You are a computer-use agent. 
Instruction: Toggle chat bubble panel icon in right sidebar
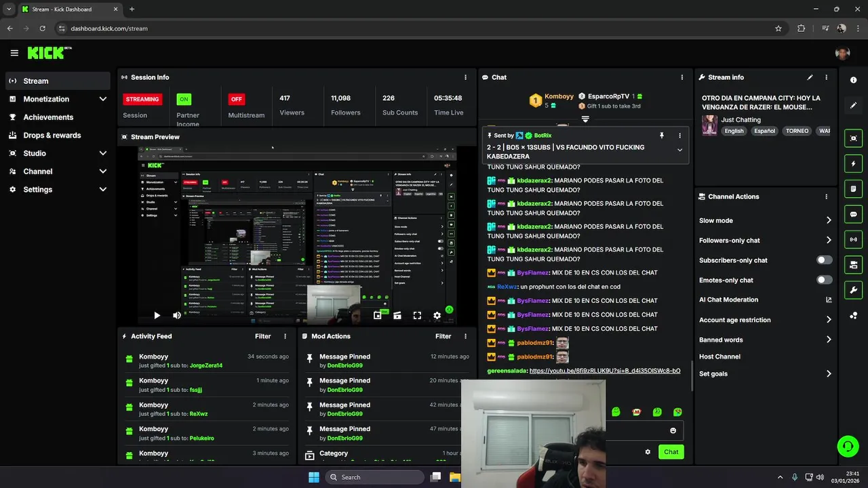[853, 214]
